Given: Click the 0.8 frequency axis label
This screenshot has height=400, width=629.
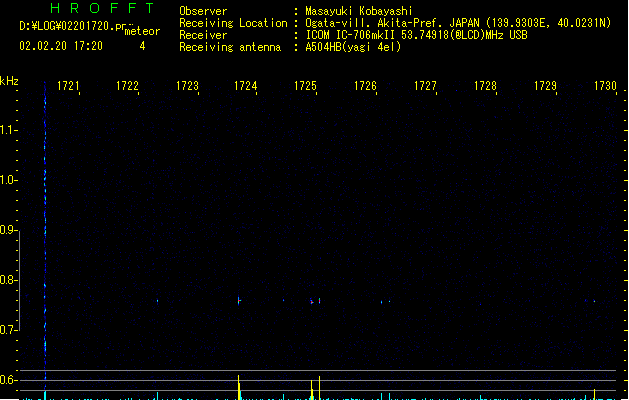Looking at the screenshot, I should (7, 280).
